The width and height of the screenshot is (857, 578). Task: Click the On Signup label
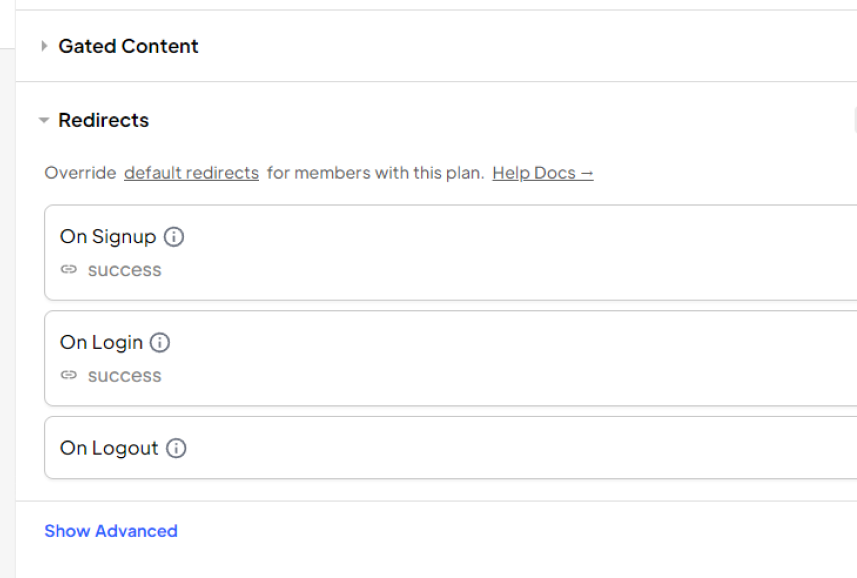coord(108,237)
